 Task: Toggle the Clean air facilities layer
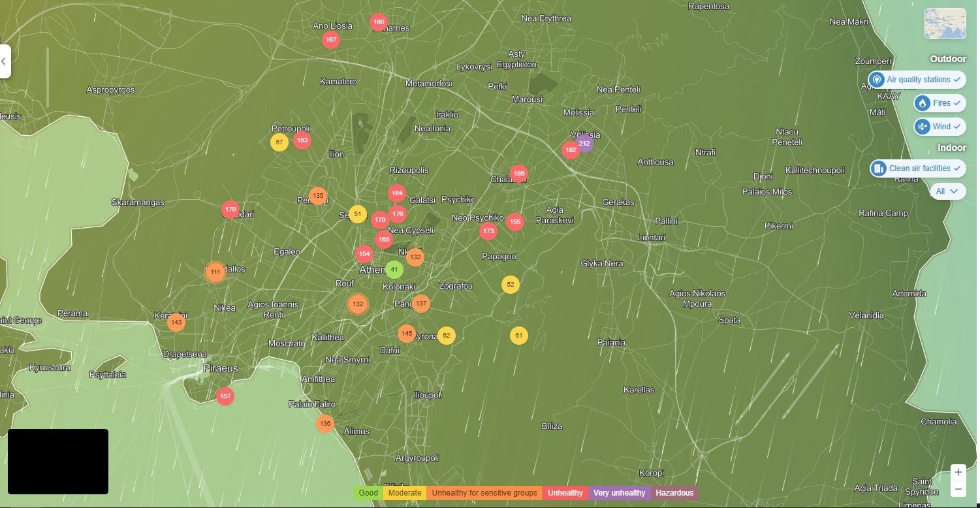[x=917, y=168]
